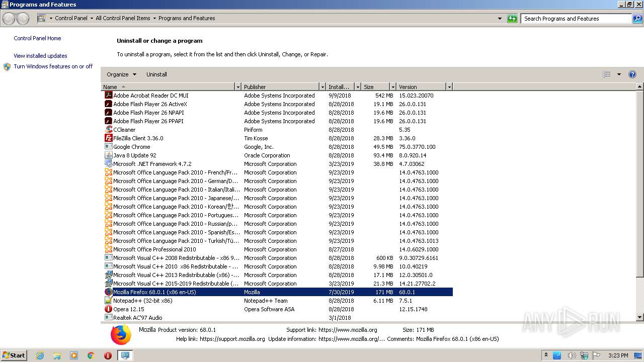Viewport: 644px width, 362px height.
Task: Open the Publisher column filter dropdown
Action: (x=323, y=87)
